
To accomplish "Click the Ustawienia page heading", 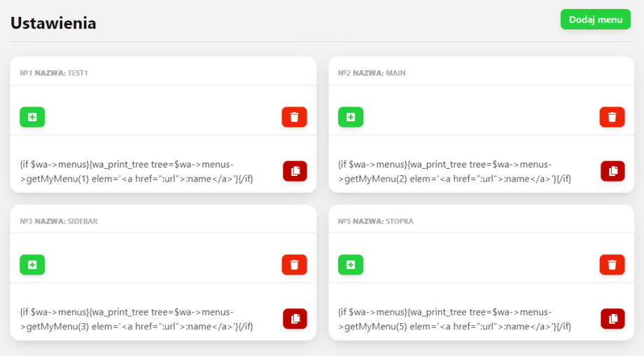I will [53, 23].
